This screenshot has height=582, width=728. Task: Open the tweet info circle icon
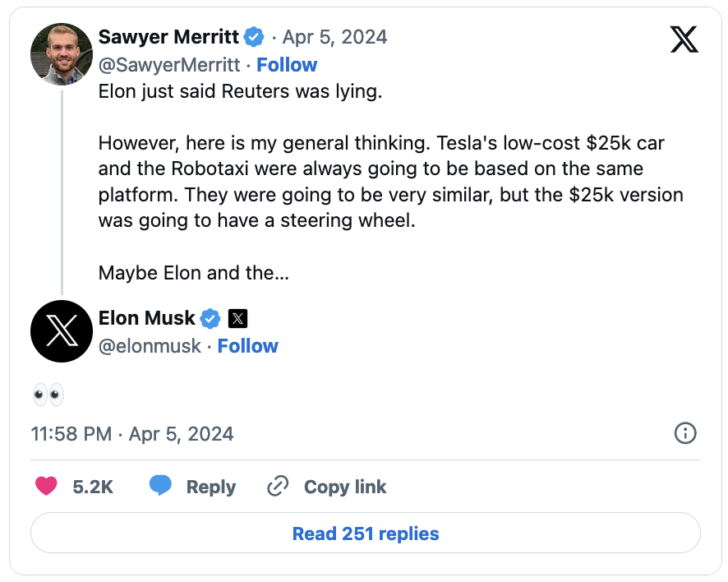click(685, 433)
